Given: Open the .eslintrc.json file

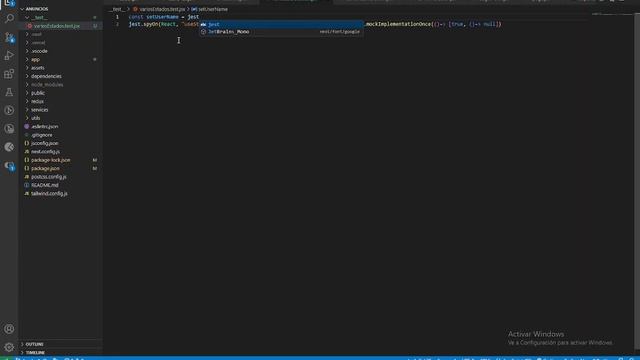Looking at the screenshot, I should pos(44,127).
